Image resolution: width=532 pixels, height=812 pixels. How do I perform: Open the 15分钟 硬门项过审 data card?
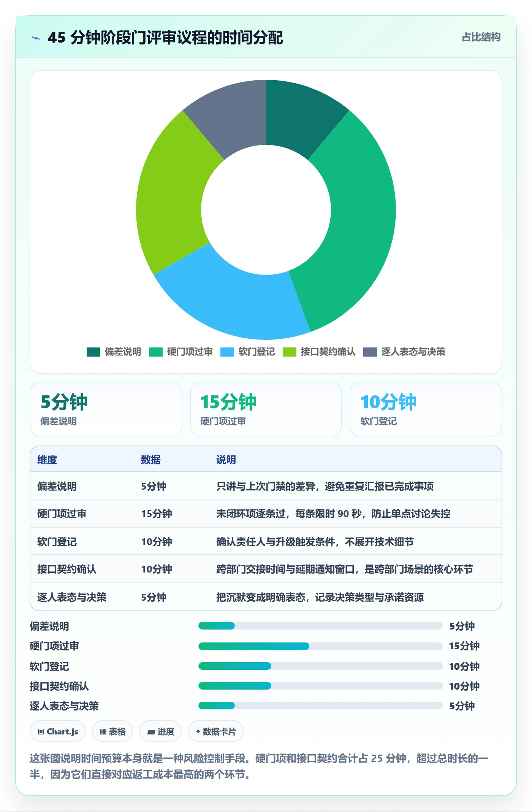pyautogui.click(x=266, y=409)
